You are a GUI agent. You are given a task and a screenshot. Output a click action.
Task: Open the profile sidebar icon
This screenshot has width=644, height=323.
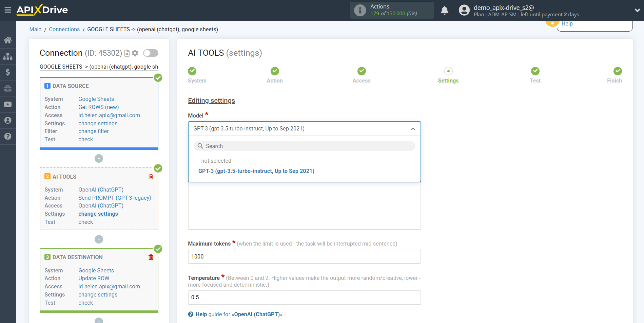point(8,120)
